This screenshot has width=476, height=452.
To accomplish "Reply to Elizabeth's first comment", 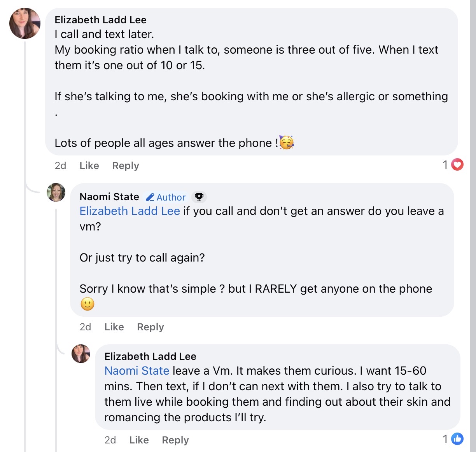I will coord(125,166).
